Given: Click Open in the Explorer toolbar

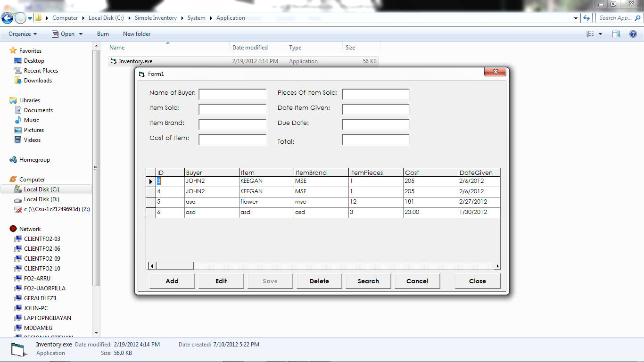Looking at the screenshot, I should pyautogui.click(x=63, y=34).
